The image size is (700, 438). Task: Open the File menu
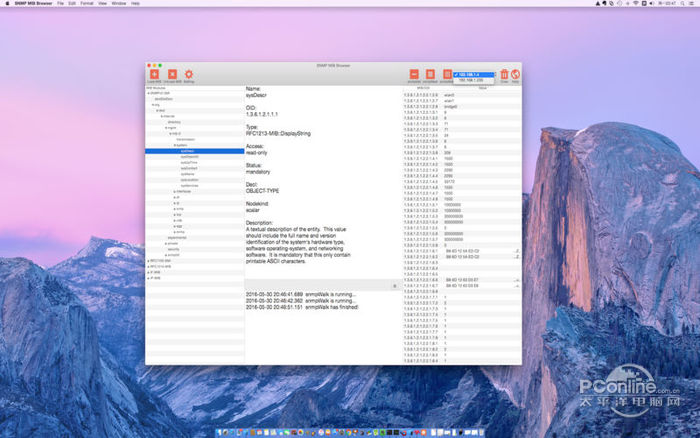(60, 3)
